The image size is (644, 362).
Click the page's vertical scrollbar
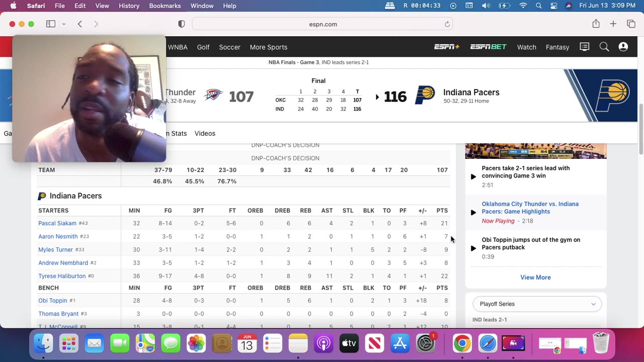tap(640, 130)
